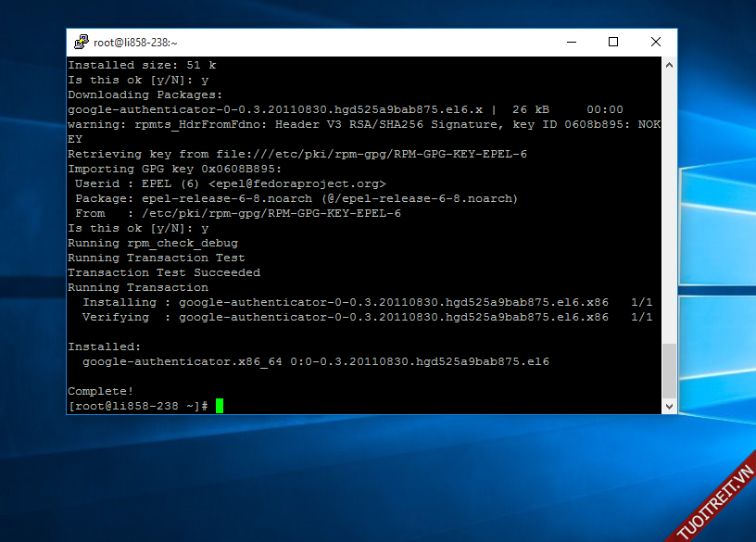Open the PuTTY system menu icon
This screenshot has width=756, height=542.
[82, 42]
